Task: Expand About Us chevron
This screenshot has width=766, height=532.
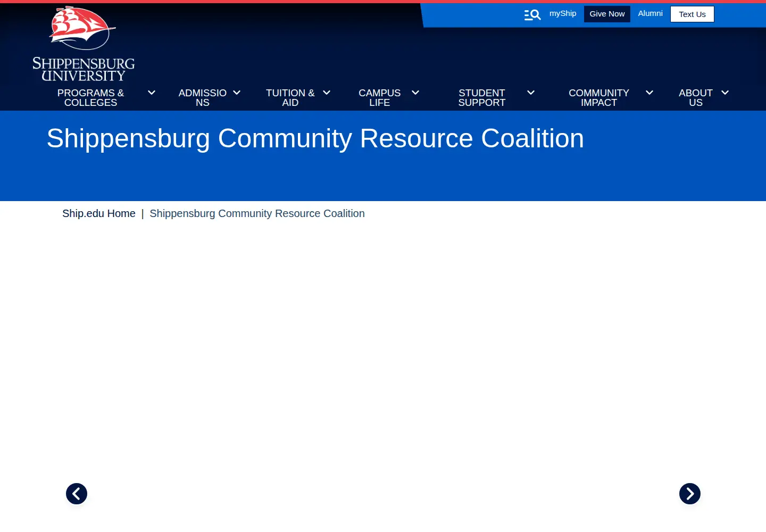Action: click(725, 93)
